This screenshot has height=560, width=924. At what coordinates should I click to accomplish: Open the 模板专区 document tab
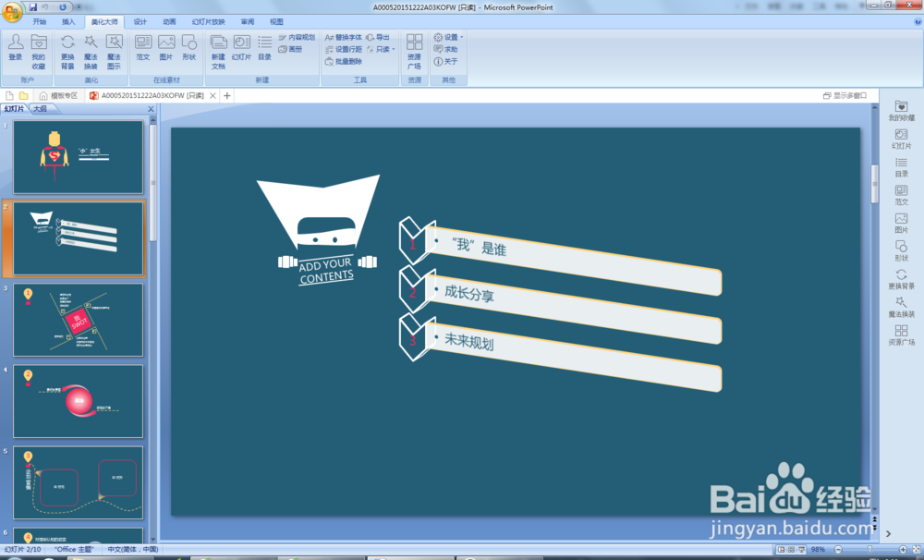click(58, 95)
